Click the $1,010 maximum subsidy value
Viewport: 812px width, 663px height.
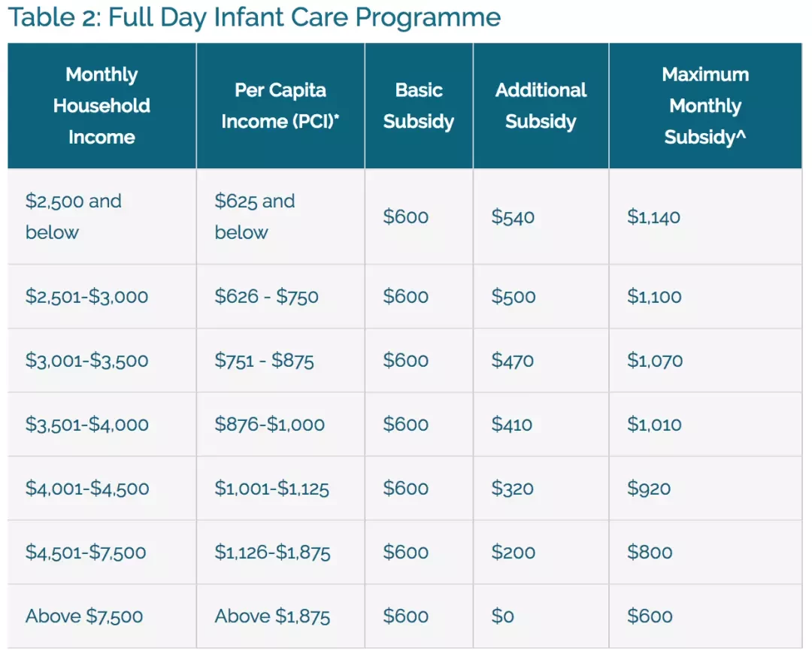click(654, 425)
